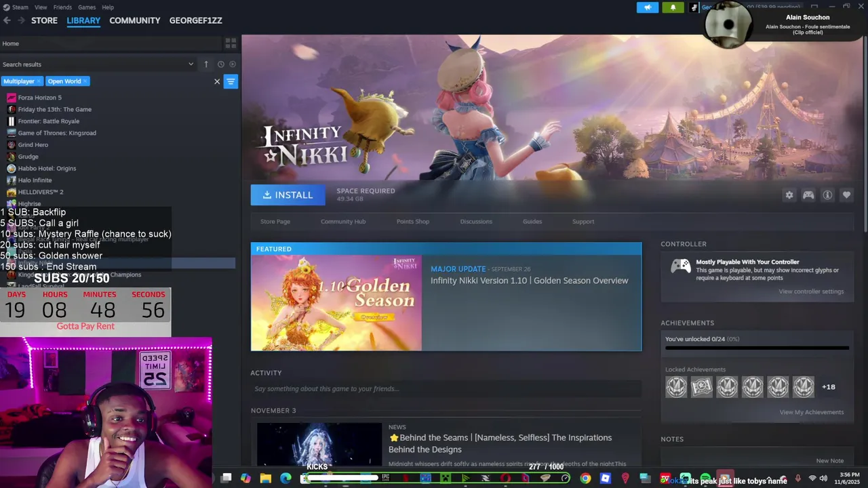
Task: Open the Games menu
Action: pos(87,7)
